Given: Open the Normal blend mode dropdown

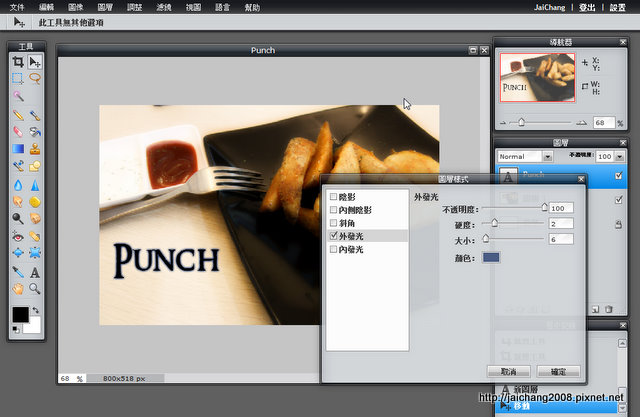Looking at the screenshot, I should click(x=525, y=156).
